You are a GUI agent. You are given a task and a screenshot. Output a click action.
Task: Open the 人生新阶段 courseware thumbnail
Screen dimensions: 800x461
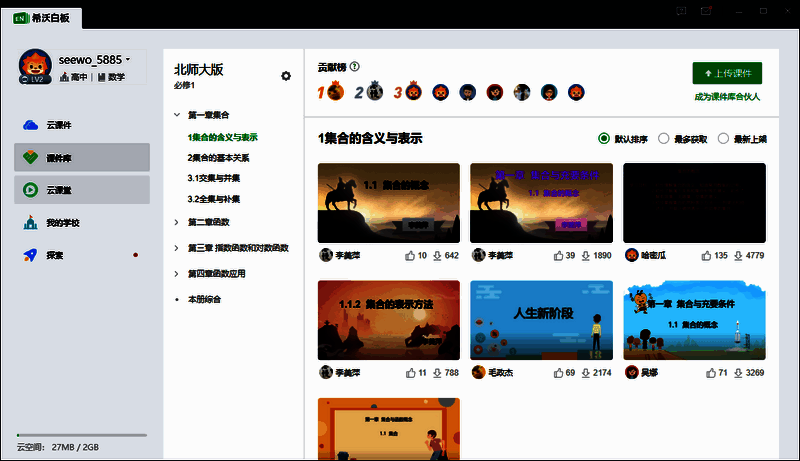pos(541,320)
